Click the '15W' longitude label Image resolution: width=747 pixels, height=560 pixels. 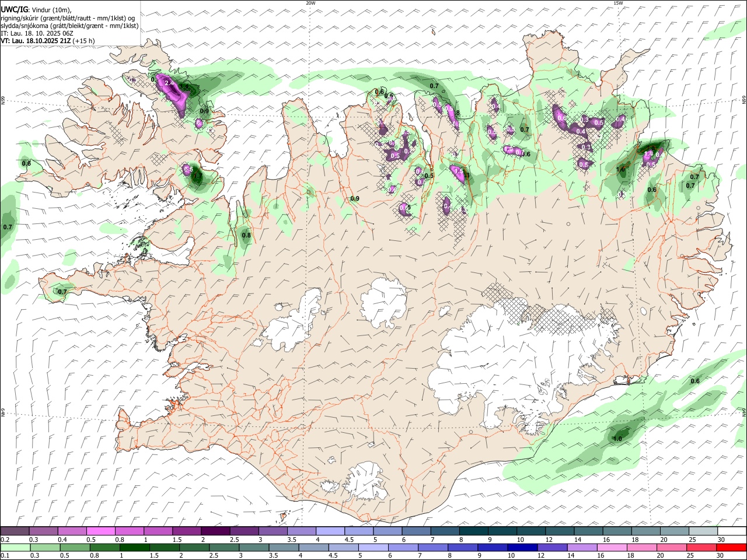pyautogui.click(x=618, y=3)
